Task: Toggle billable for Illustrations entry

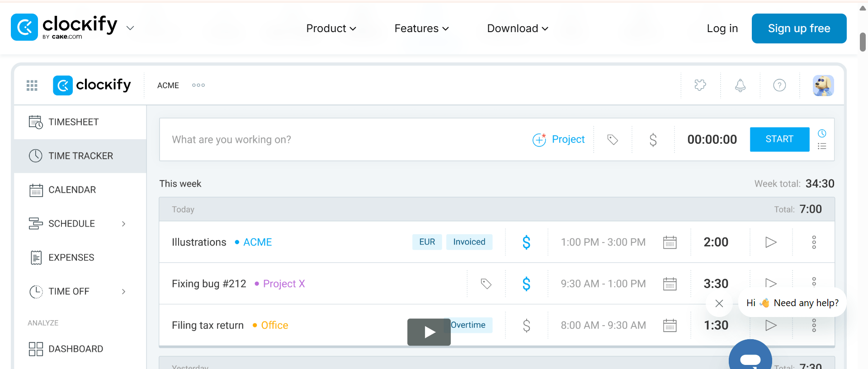Action: point(526,242)
